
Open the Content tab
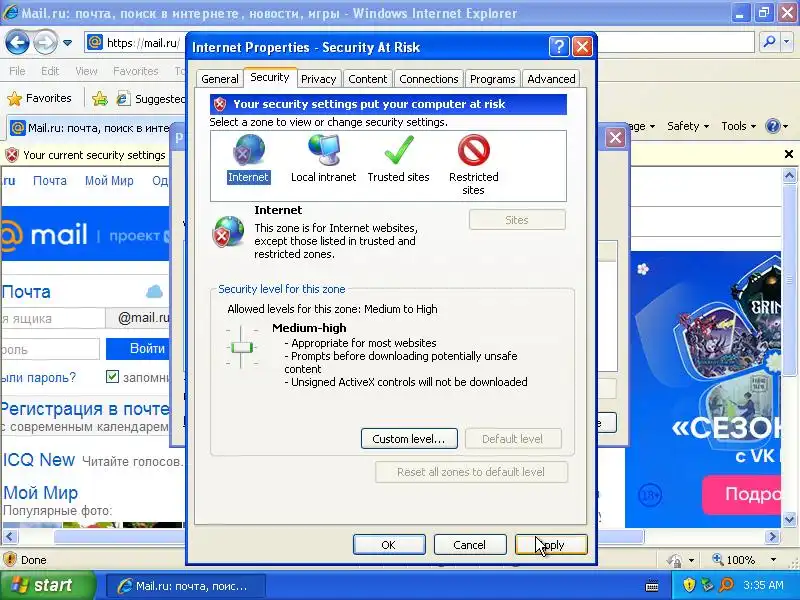pos(367,79)
